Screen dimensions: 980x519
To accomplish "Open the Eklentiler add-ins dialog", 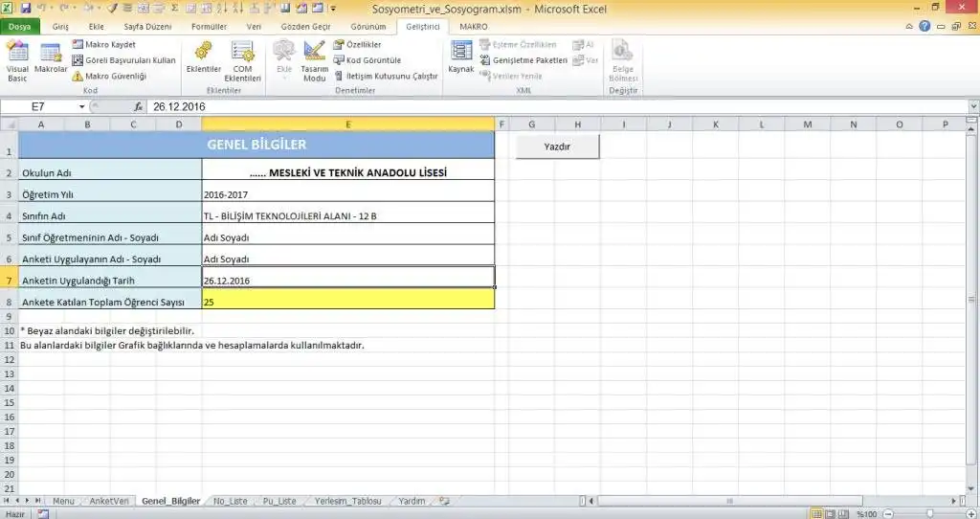I will coord(204,59).
